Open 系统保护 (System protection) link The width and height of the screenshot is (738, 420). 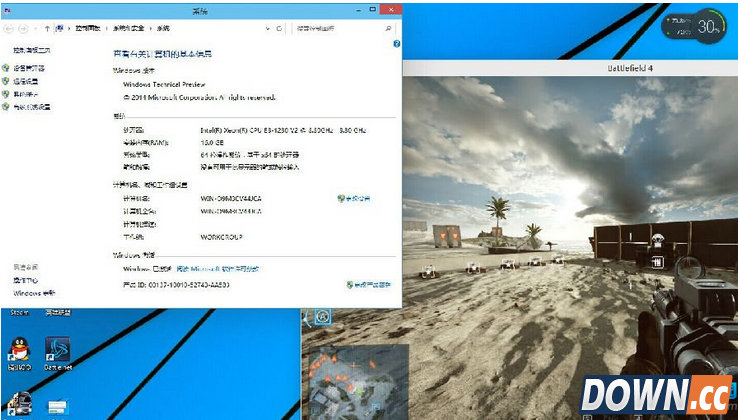25,94
